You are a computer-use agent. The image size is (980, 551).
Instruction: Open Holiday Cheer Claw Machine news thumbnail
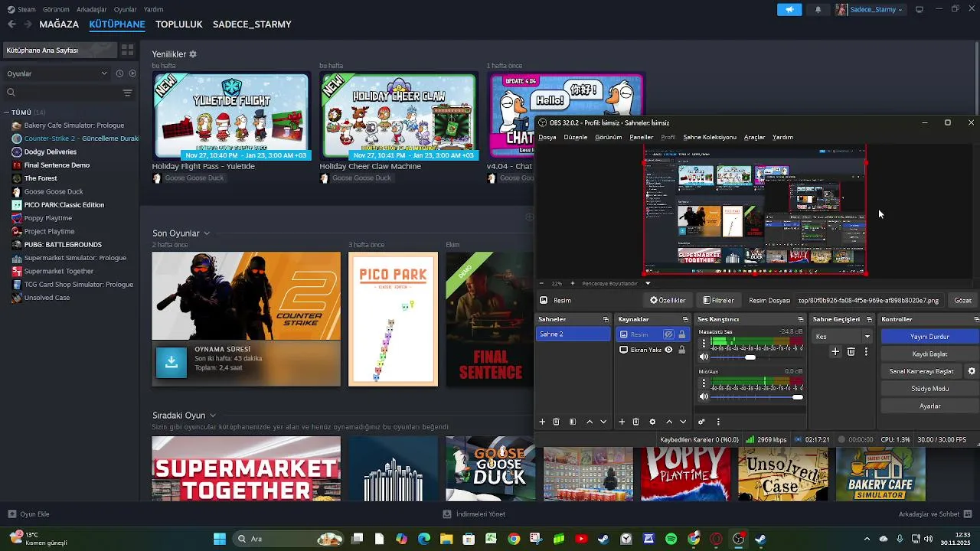[x=398, y=115]
